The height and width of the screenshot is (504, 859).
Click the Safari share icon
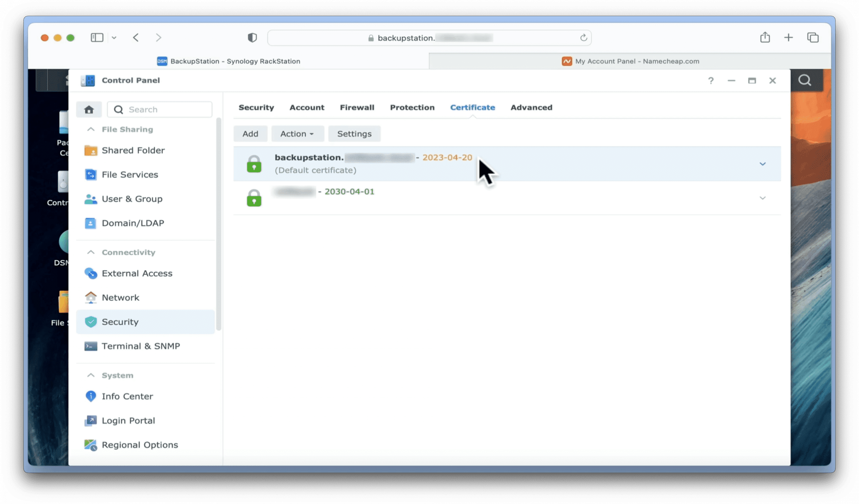pos(765,37)
